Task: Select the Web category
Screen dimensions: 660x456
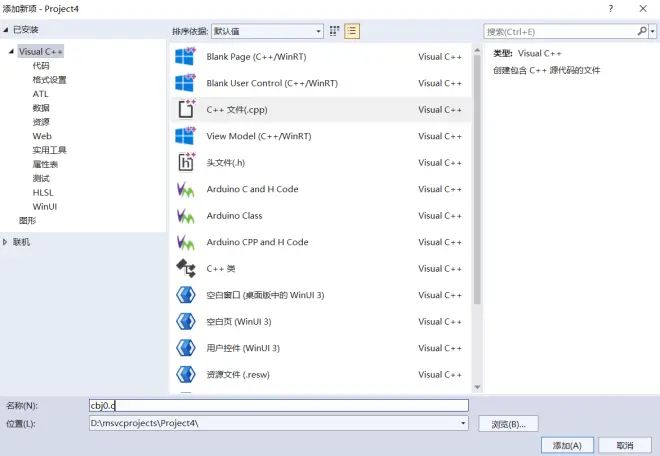Action: [x=42, y=136]
